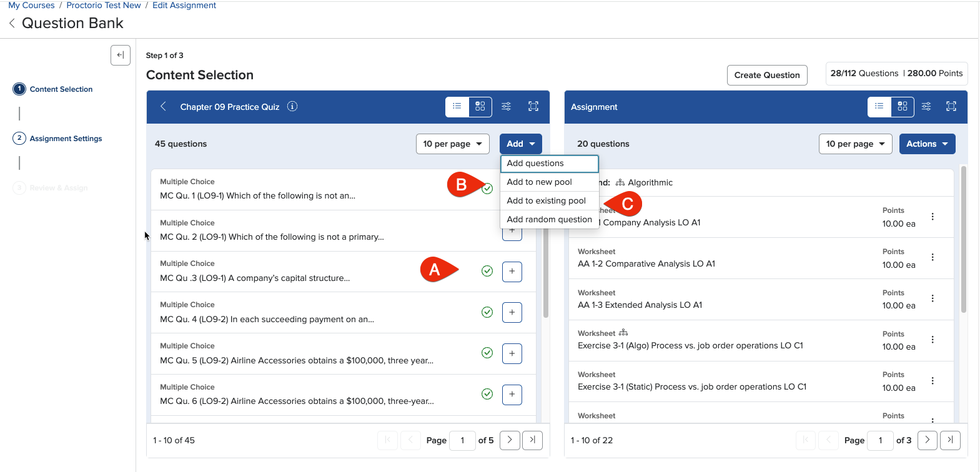Toggle checkmark for MC Qu. 5 question
The width and height of the screenshot is (980, 472).
click(487, 353)
